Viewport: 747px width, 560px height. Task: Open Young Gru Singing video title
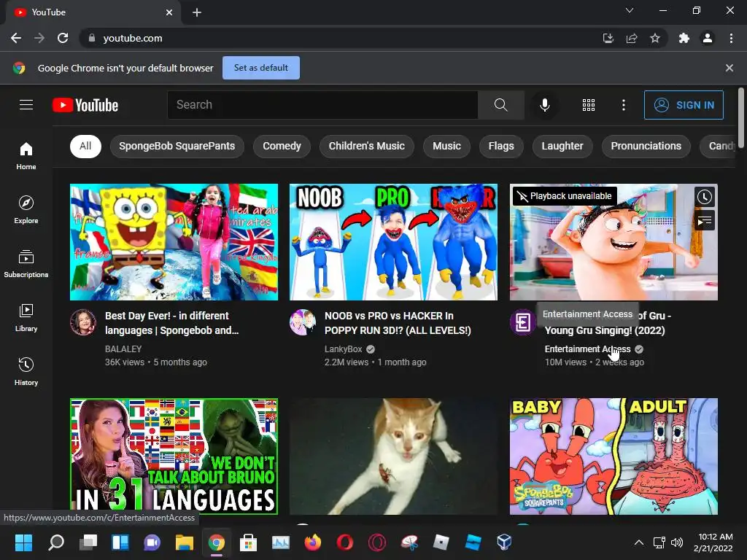coord(608,323)
